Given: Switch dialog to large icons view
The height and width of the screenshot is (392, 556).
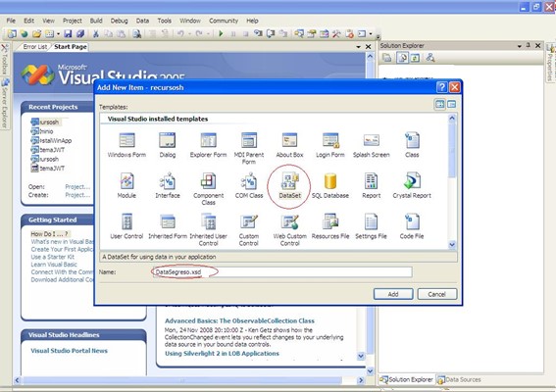Looking at the screenshot, I should coord(439,104).
